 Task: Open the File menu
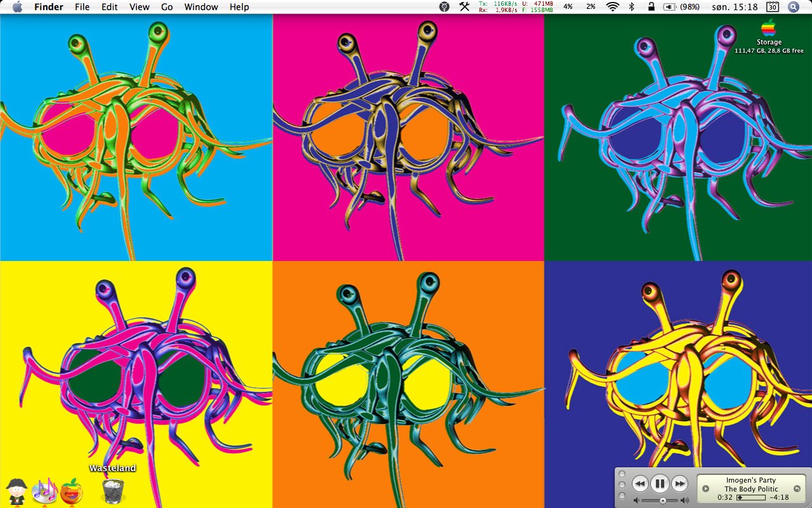click(x=82, y=7)
